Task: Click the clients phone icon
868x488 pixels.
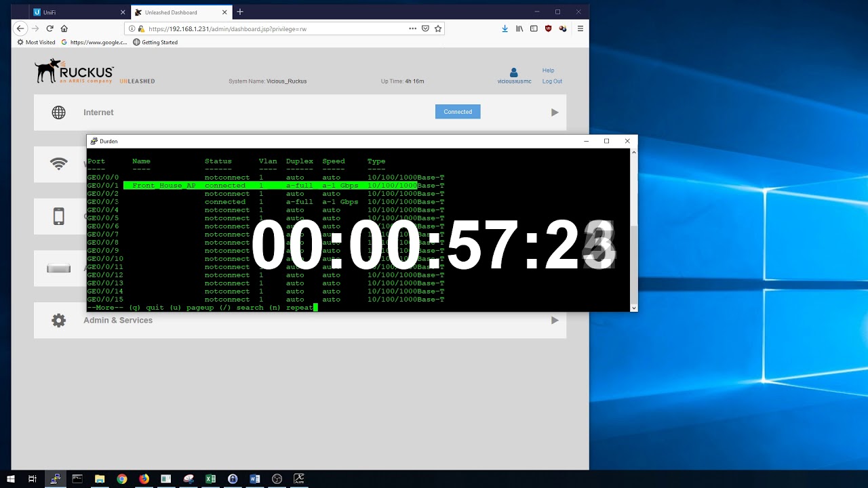Action: 59,216
